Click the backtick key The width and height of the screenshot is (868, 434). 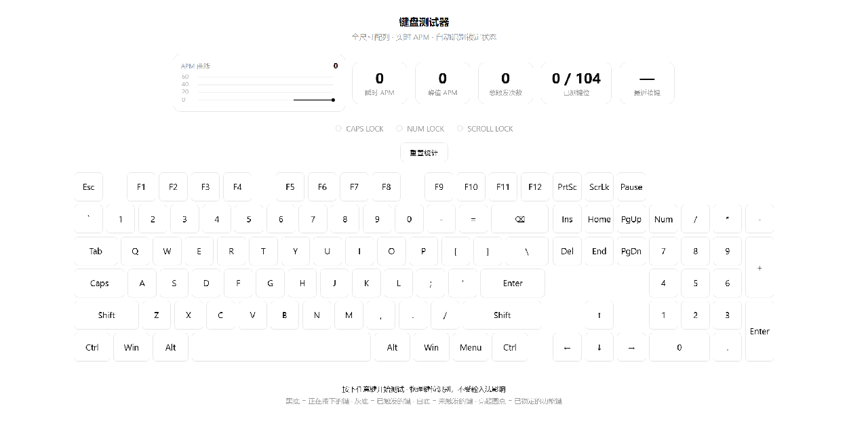tap(89, 219)
